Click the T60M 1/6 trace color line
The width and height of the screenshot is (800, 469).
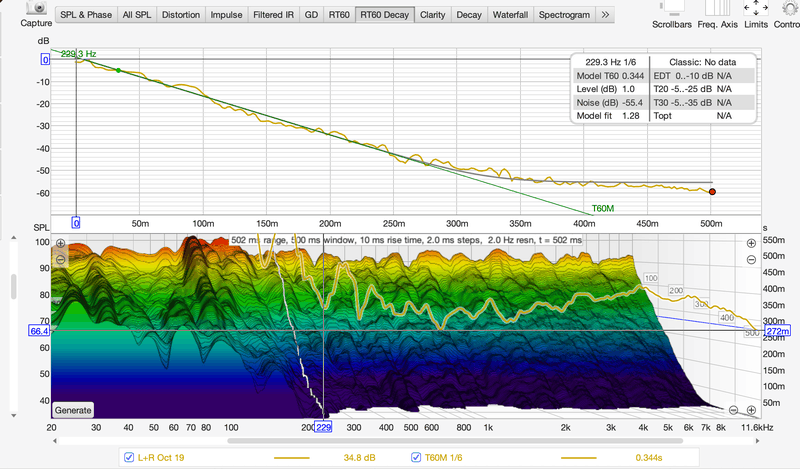pos(578,458)
